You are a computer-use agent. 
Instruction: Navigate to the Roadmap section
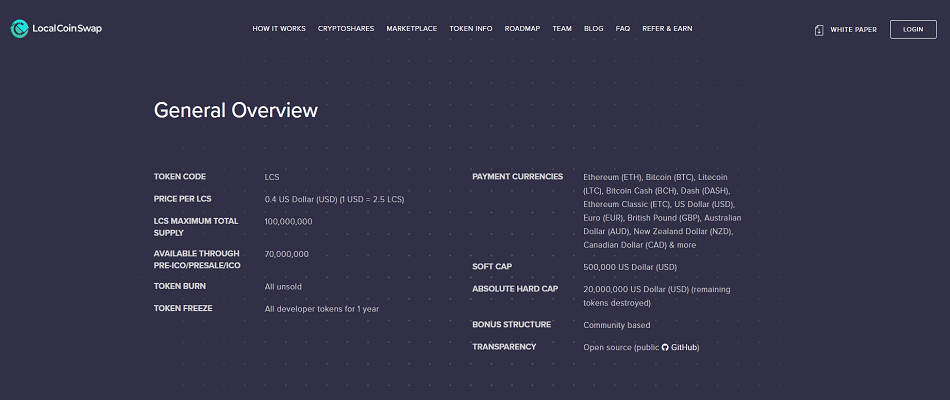pos(522,29)
